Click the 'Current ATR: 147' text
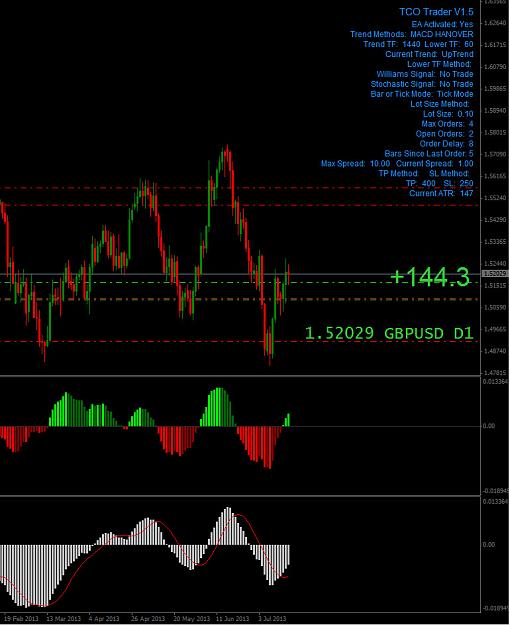The width and height of the screenshot is (510, 625). point(441,193)
